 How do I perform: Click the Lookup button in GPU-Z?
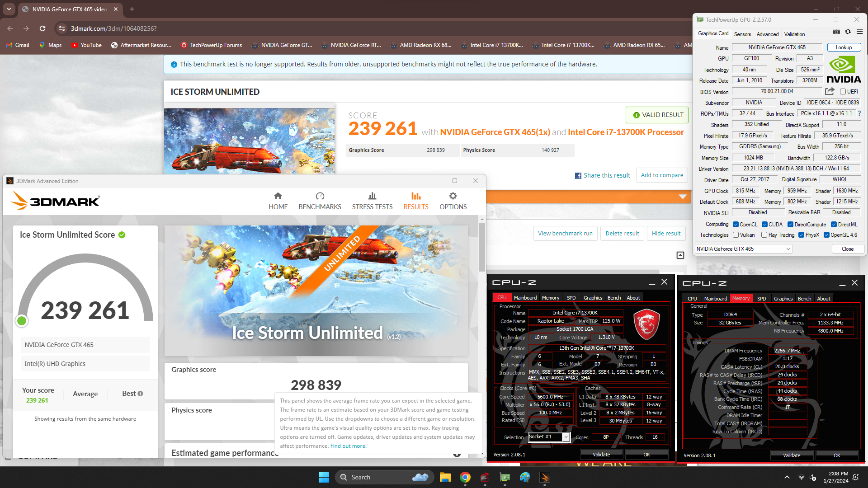point(844,47)
